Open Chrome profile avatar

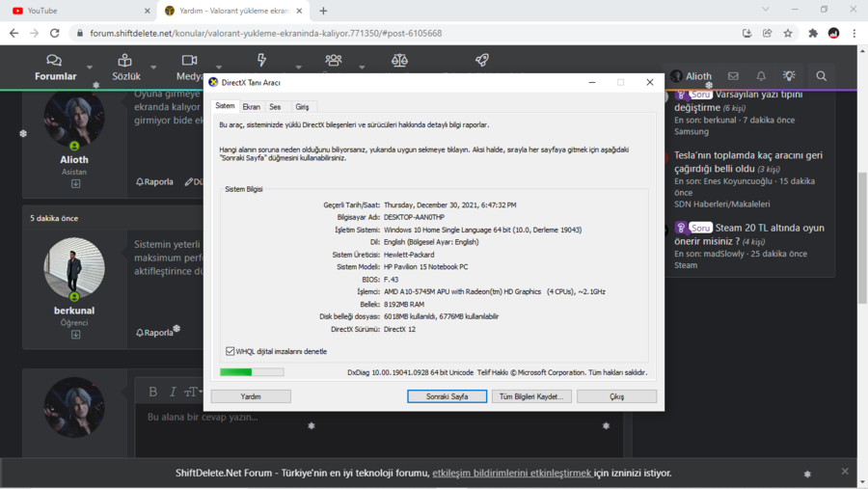click(833, 33)
